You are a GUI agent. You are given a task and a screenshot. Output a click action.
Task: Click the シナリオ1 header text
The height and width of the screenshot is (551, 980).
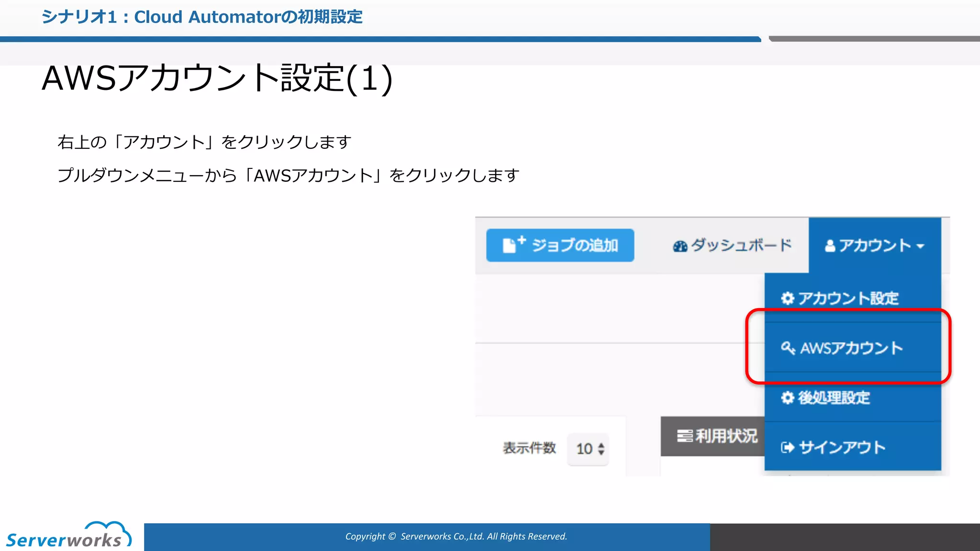point(202,17)
